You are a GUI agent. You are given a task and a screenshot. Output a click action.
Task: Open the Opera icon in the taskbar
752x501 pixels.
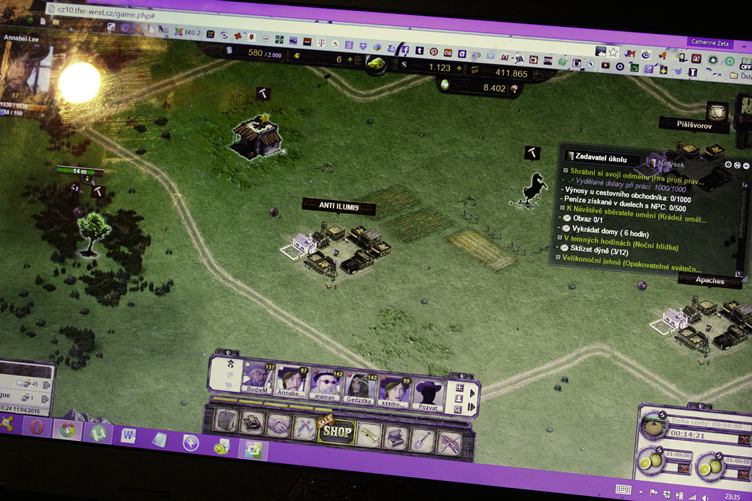click(37, 426)
